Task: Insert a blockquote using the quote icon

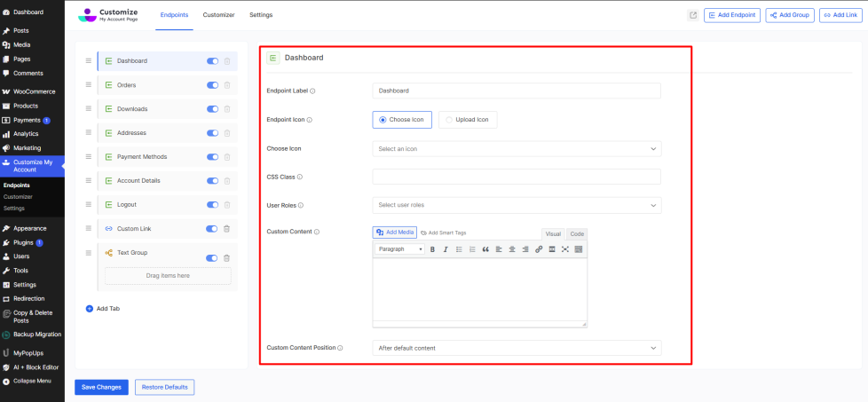Action: (485, 249)
